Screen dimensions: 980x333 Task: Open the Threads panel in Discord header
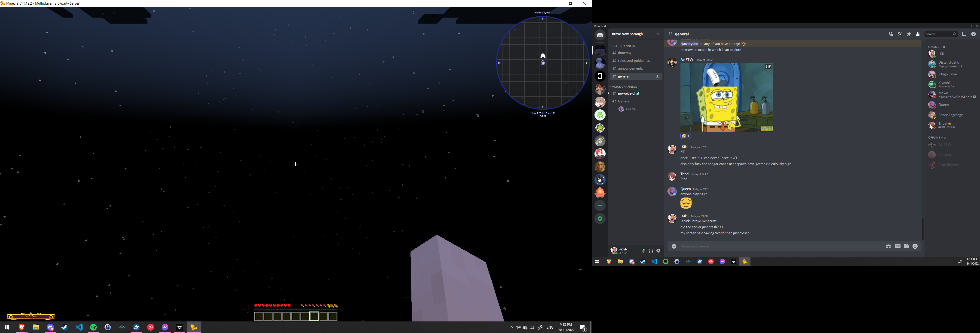[891, 34]
